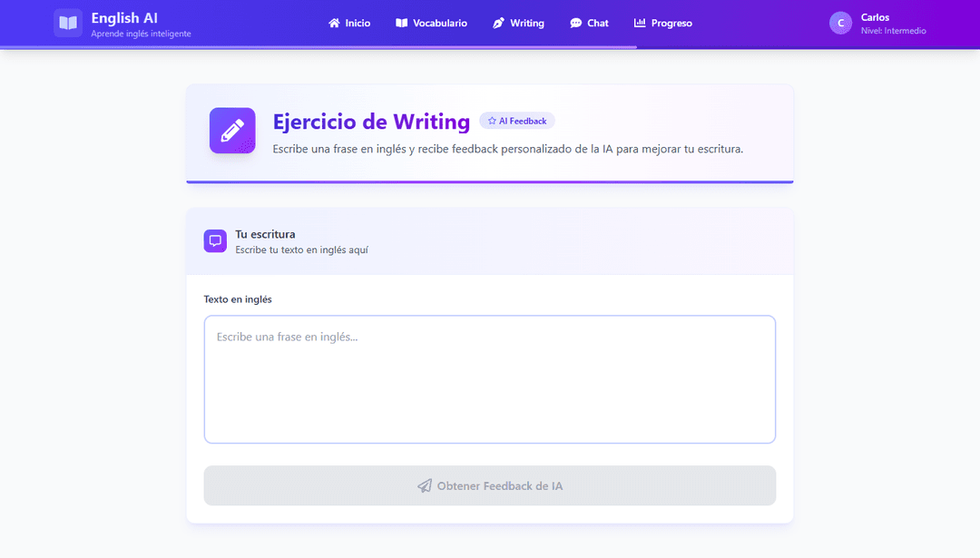Switch to the Chat section
Image resolution: width=980 pixels, height=558 pixels.
point(597,24)
